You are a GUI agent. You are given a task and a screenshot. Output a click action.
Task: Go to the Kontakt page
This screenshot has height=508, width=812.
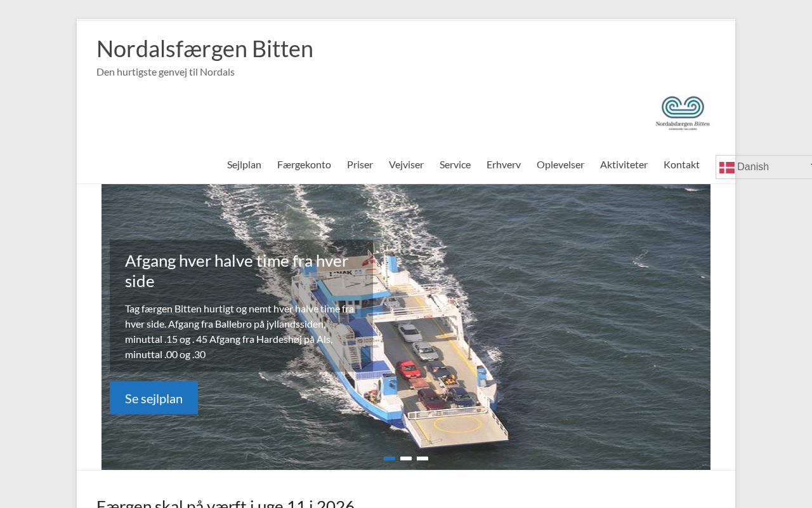click(x=681, y=164)
